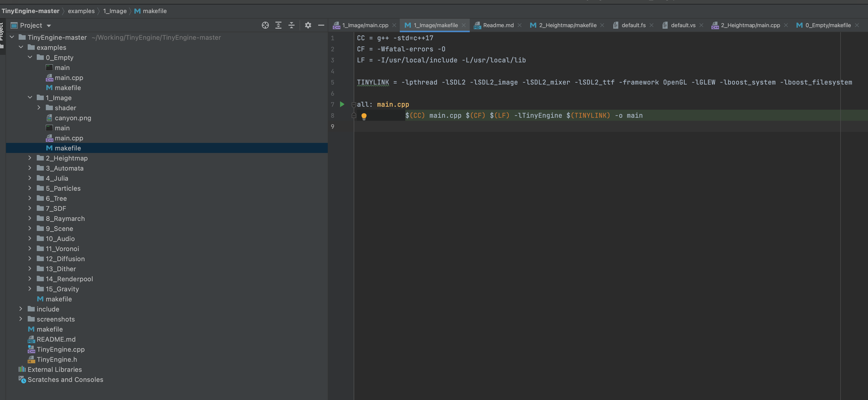This screenshot has width=868, height=400.
Task: Click the Select Opened File locate icon
Action: pos(265,25)
